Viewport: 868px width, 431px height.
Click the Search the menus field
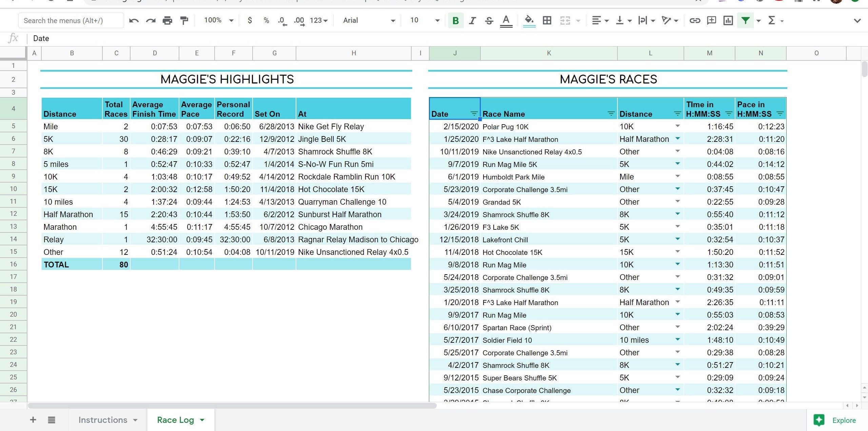(x=71, y=20)
